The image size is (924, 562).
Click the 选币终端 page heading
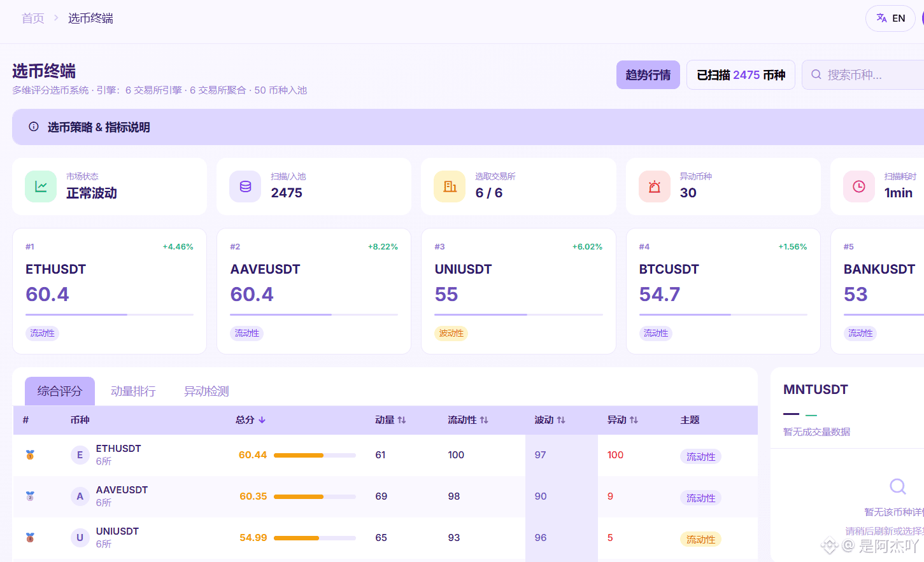coord(44,71)
